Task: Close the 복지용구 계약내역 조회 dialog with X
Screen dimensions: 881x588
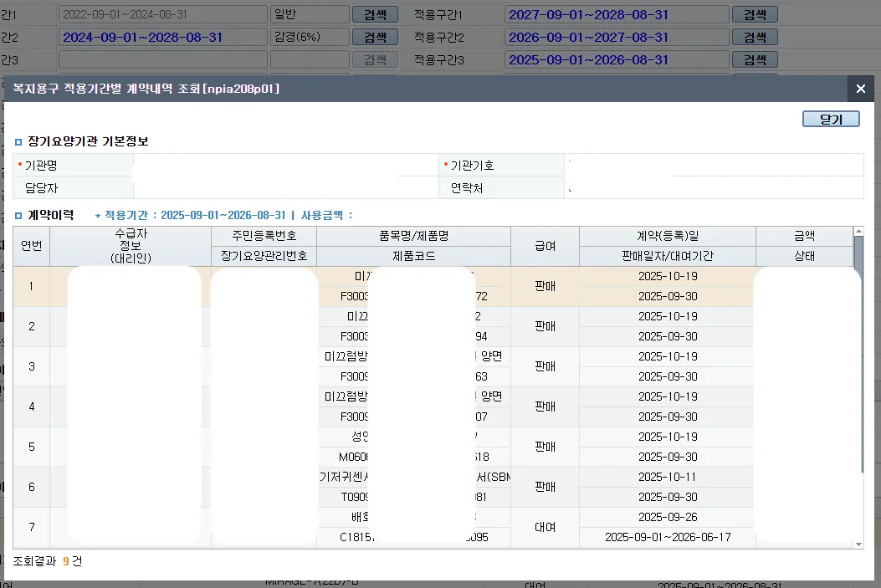Action: [x=860, y=89]
